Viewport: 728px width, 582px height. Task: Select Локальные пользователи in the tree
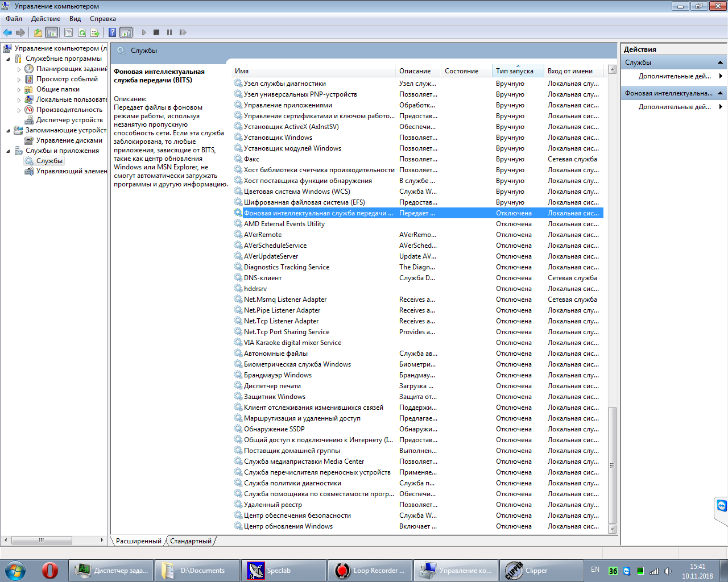tap(65, 99)
